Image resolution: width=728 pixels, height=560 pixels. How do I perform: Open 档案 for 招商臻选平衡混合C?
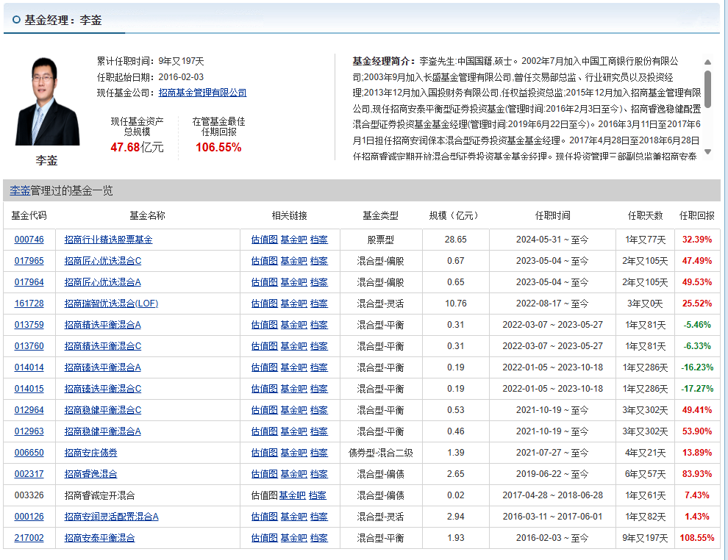point(319,389)
